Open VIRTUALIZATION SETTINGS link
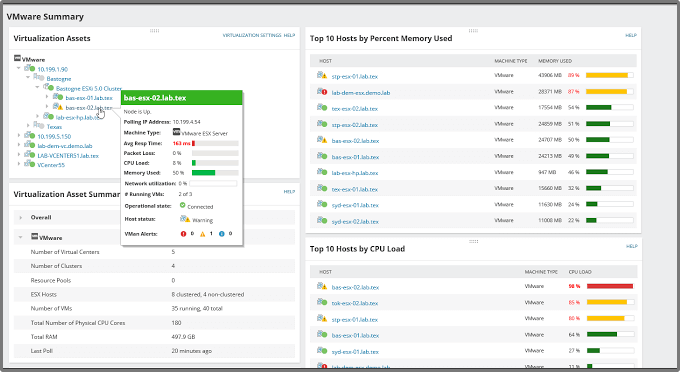Screen dimensions: 680x372 tap(252, 35)
